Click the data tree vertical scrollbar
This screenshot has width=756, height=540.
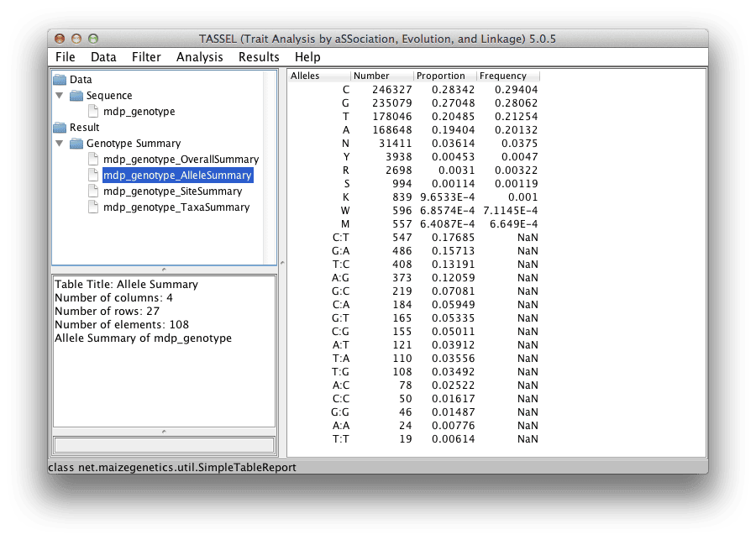(x=270, y=167)
